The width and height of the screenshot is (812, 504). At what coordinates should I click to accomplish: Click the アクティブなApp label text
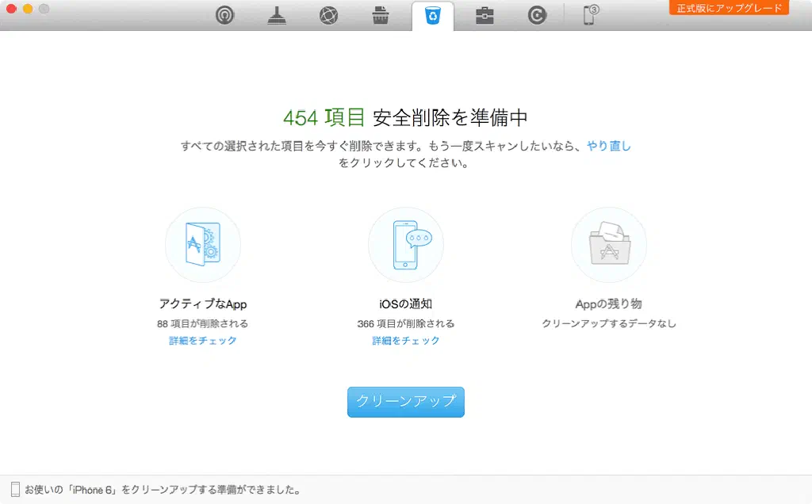tap(202, 304)
